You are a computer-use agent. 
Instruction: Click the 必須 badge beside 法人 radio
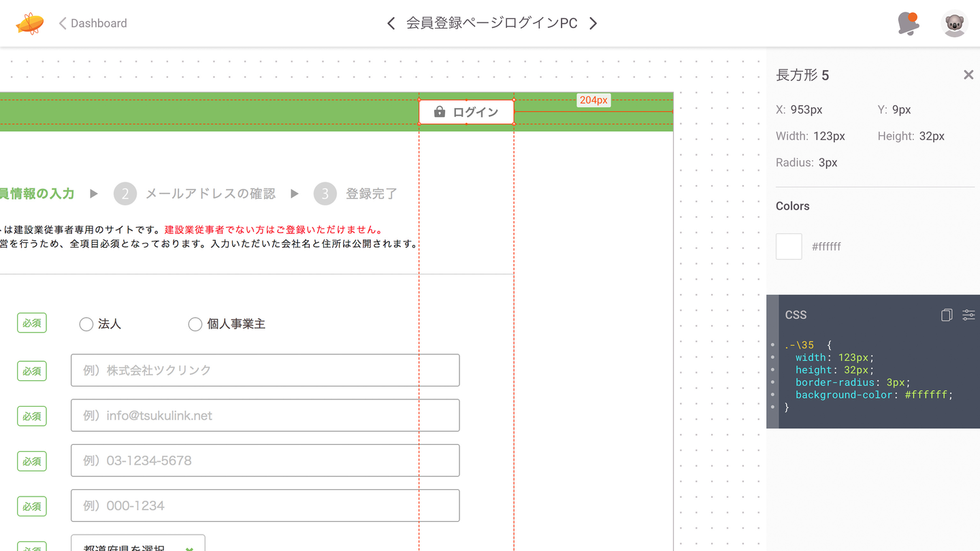(x=32, y=323)
